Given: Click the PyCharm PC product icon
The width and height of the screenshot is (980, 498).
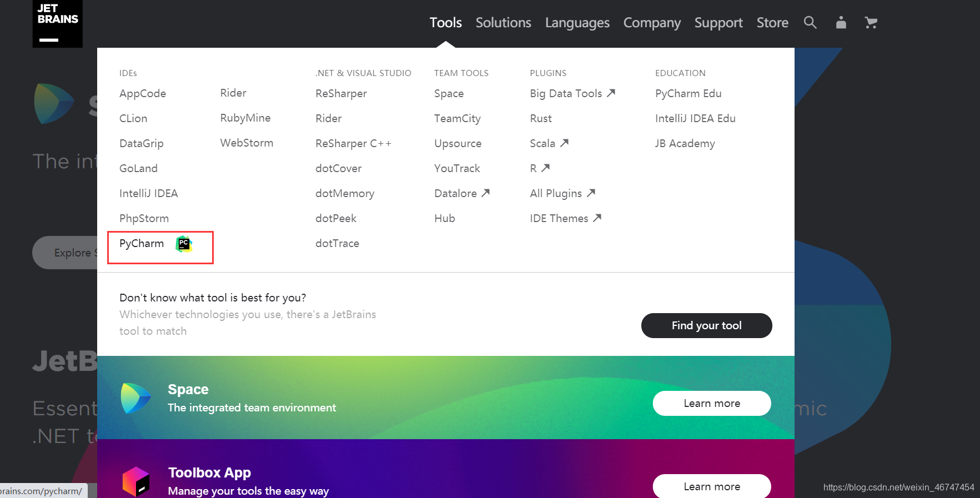Looking at the screenshot, I should 184,244.
